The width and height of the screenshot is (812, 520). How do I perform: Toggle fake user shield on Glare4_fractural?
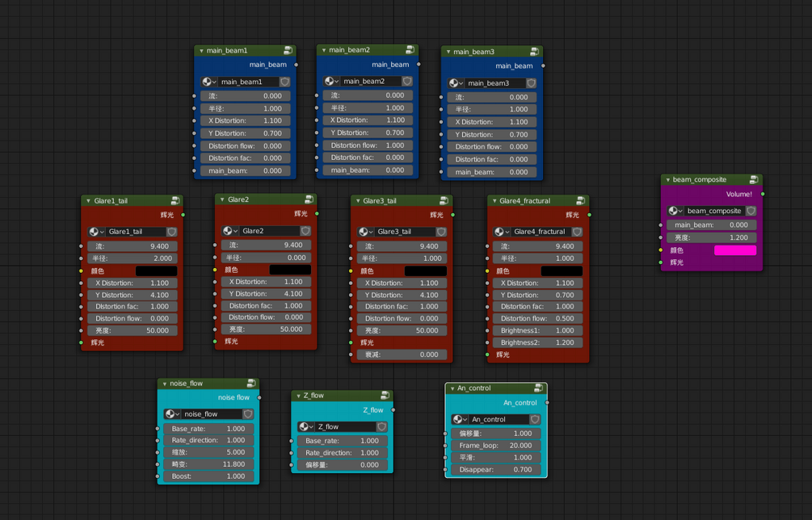[578, 232]
